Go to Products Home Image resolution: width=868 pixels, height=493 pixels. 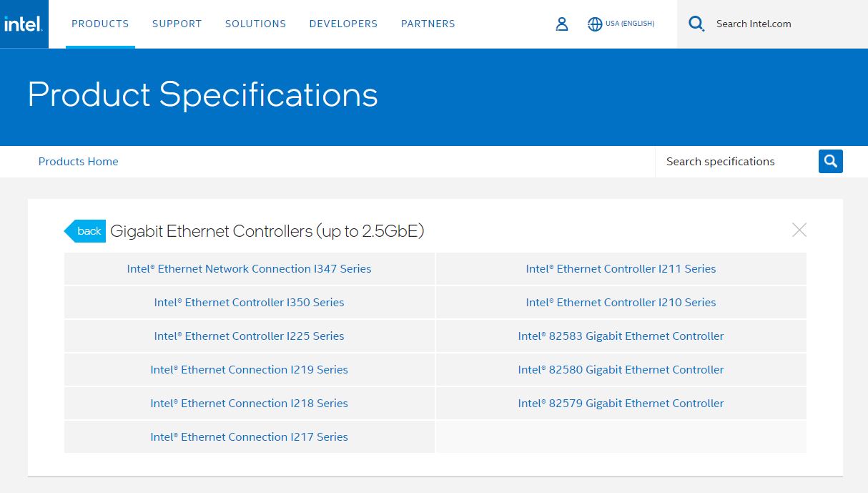tap(78, 162)
